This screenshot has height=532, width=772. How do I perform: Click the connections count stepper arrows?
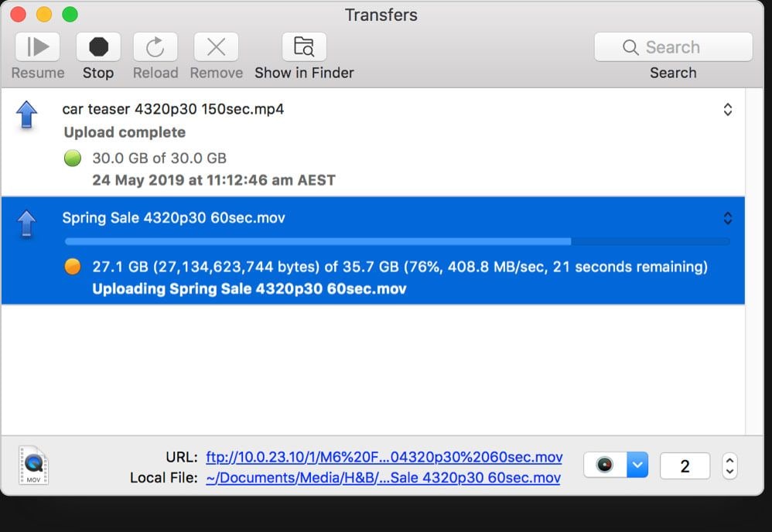point(729,465)
